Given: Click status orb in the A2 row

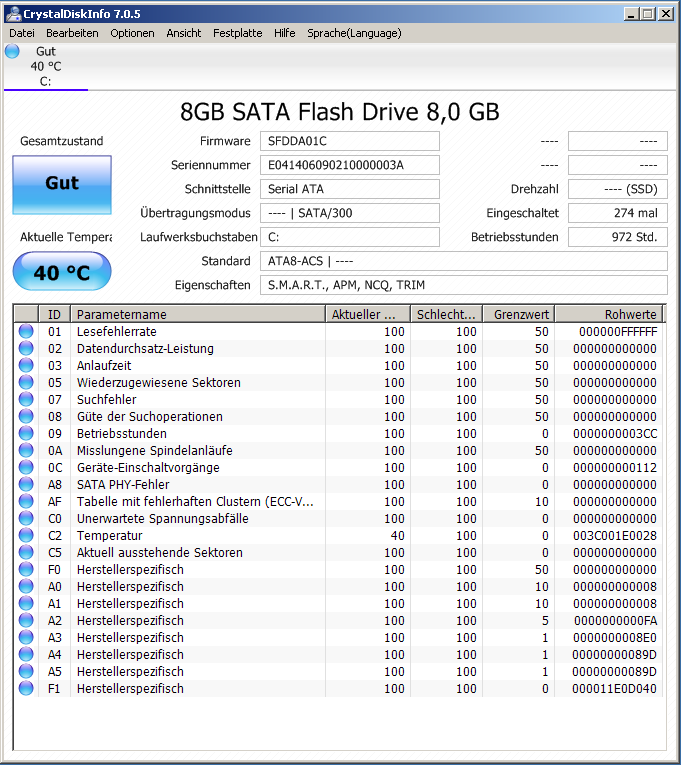Looking at the screenshot, I should coord(26,620).
